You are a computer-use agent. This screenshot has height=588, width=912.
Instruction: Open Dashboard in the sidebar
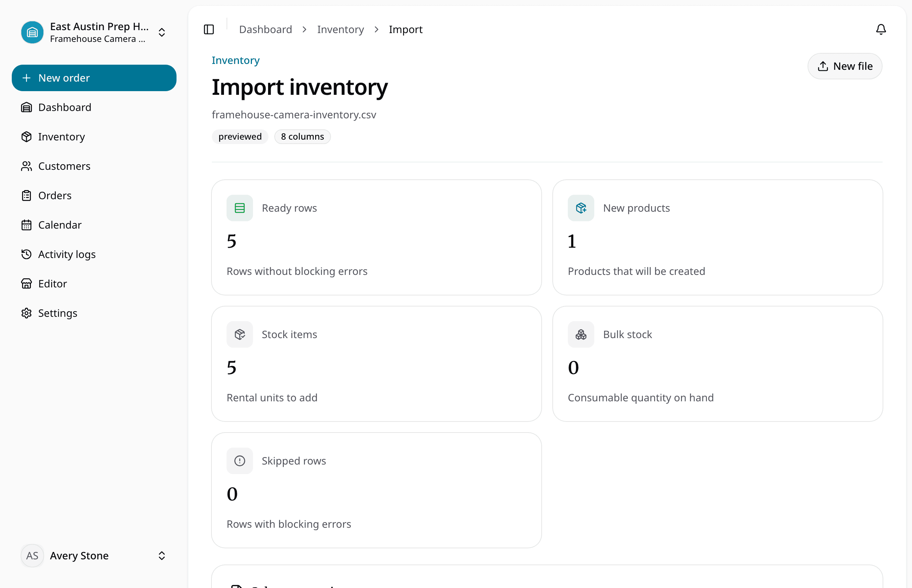94,107
